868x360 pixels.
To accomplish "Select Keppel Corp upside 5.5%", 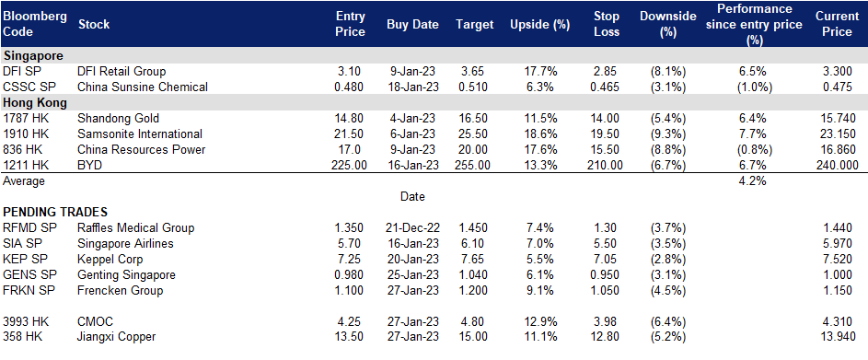I will pos(539,260).
